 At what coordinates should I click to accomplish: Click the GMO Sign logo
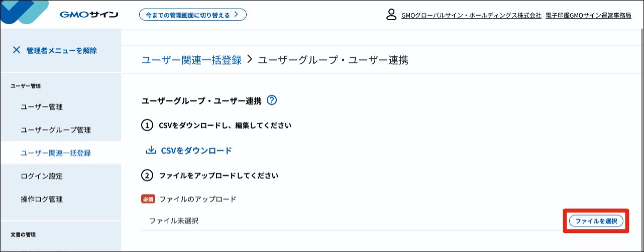(x=88, y=15)
